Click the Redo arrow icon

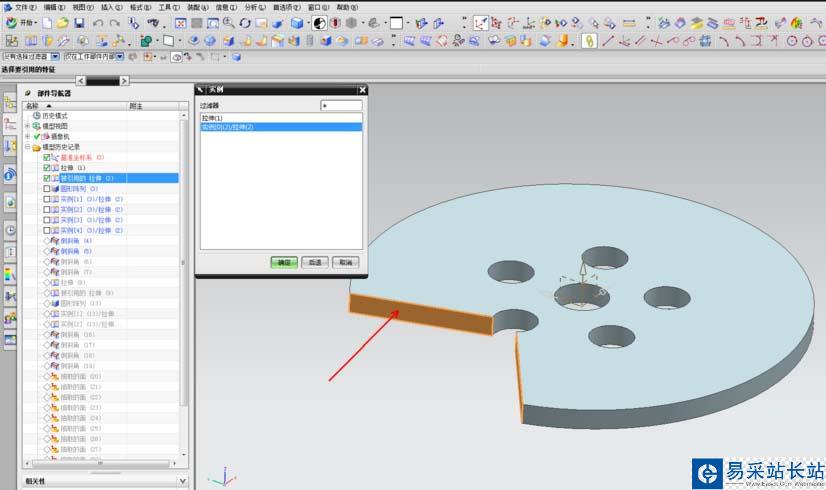click(x=114, y=23)
